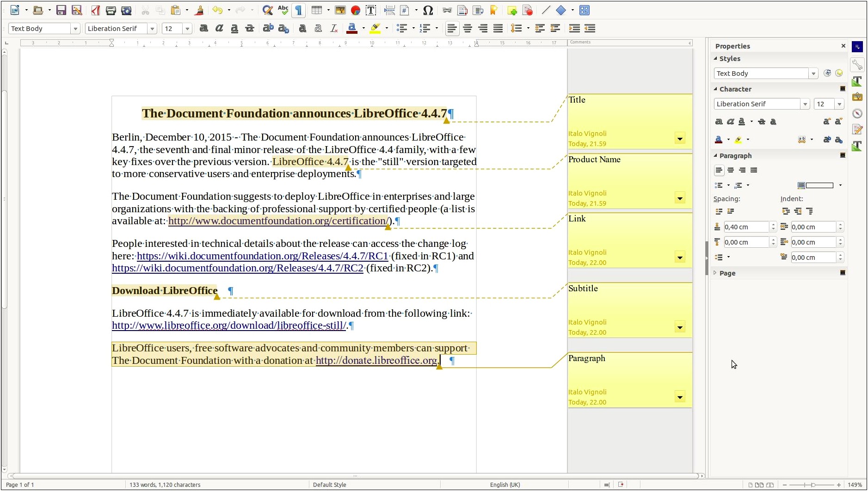Image resolution: width=868 pixels, height=491 pixels.
Task: Collapse the Character section in the sidebar
Action: point(715,89)
